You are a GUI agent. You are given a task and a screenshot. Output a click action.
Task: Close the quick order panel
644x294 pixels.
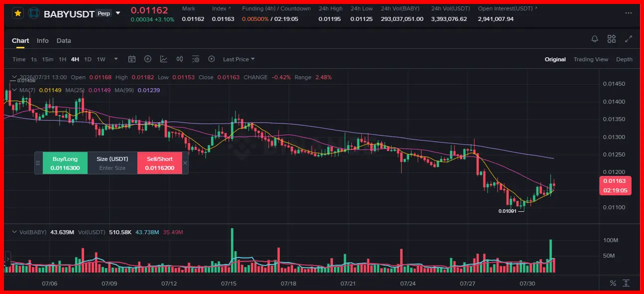185,163
